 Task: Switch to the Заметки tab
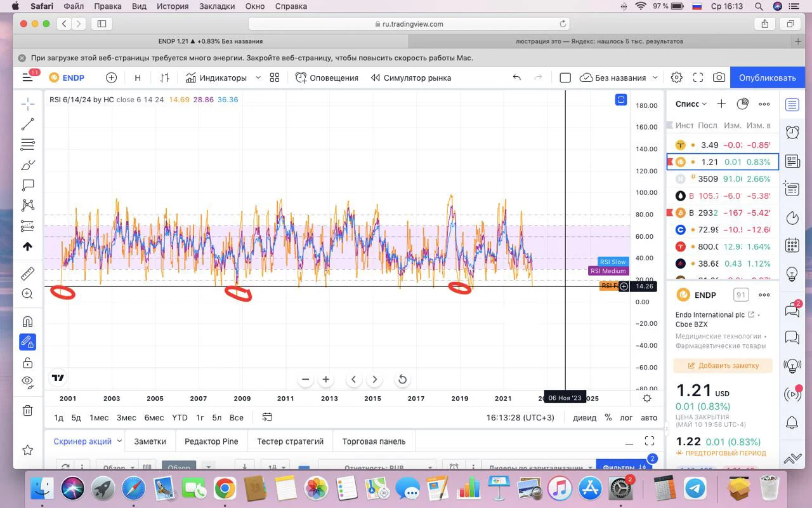click(x=150, y=441)
